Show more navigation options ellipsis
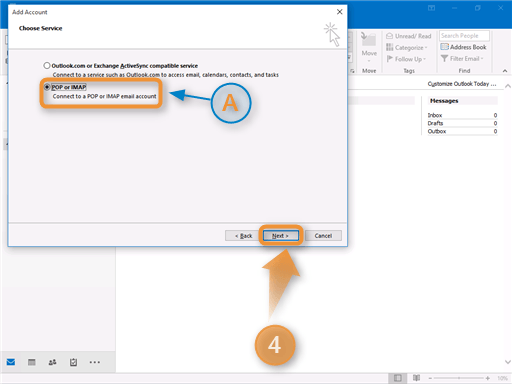The height and width of the screenshot is (384, 512). (95, 362)
